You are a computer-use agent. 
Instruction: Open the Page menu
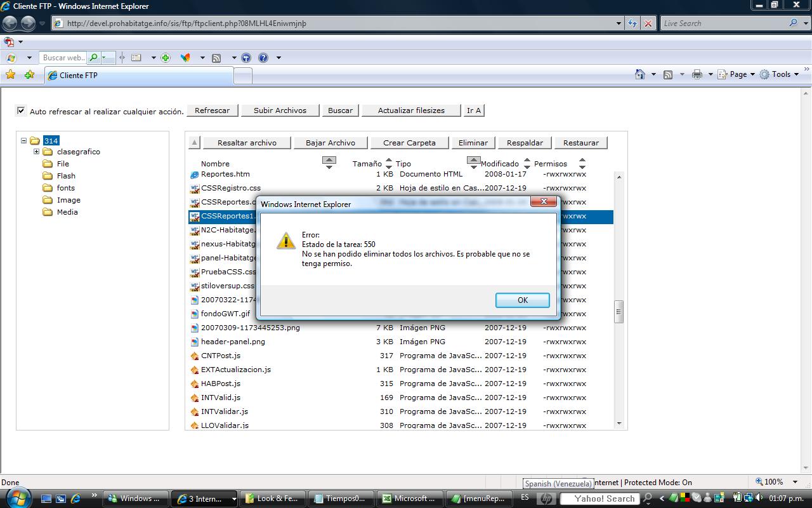[736, 74]
